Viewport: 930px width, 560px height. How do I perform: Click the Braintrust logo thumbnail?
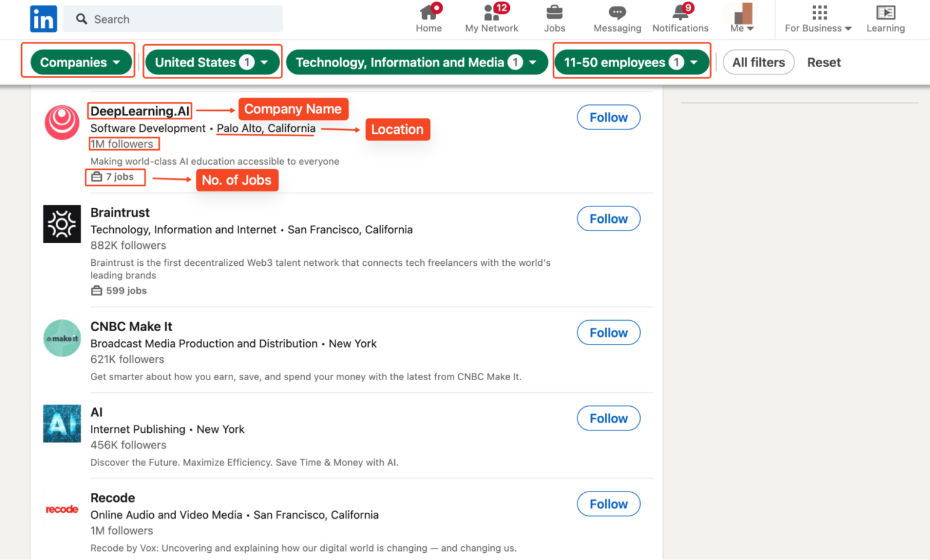coord(62,224)
